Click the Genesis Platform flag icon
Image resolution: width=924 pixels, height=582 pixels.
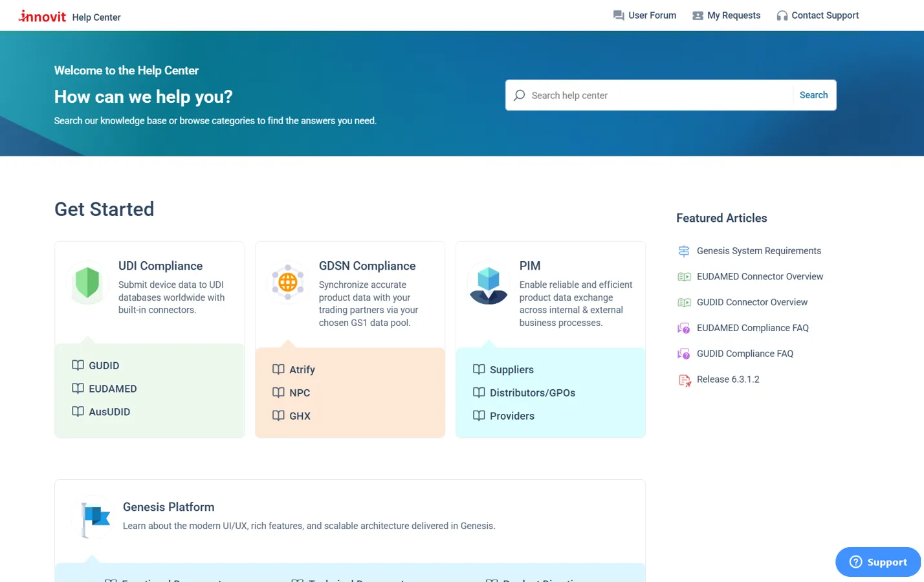[x=95, y=519]
